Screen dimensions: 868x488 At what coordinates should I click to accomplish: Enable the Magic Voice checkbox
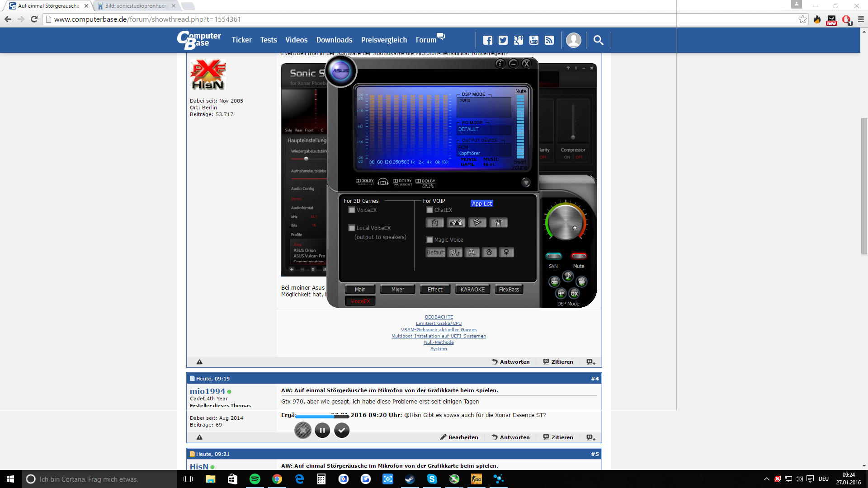pos(429,240)
